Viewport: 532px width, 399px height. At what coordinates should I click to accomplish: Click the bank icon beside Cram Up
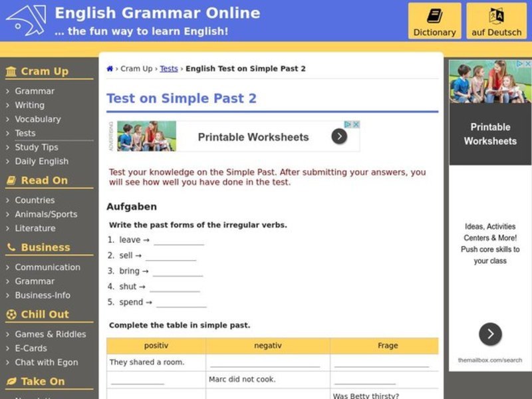pyautogui.click(x=12, y=71)
